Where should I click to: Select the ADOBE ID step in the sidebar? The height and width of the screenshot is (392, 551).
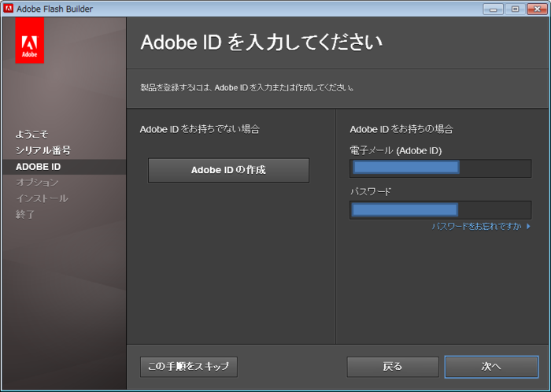[38, 167]
